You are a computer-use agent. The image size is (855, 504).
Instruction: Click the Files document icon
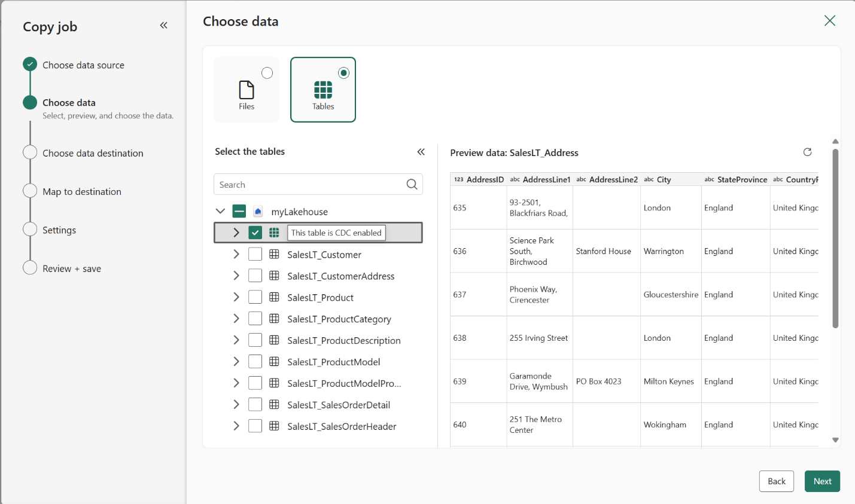click(247, 90)
